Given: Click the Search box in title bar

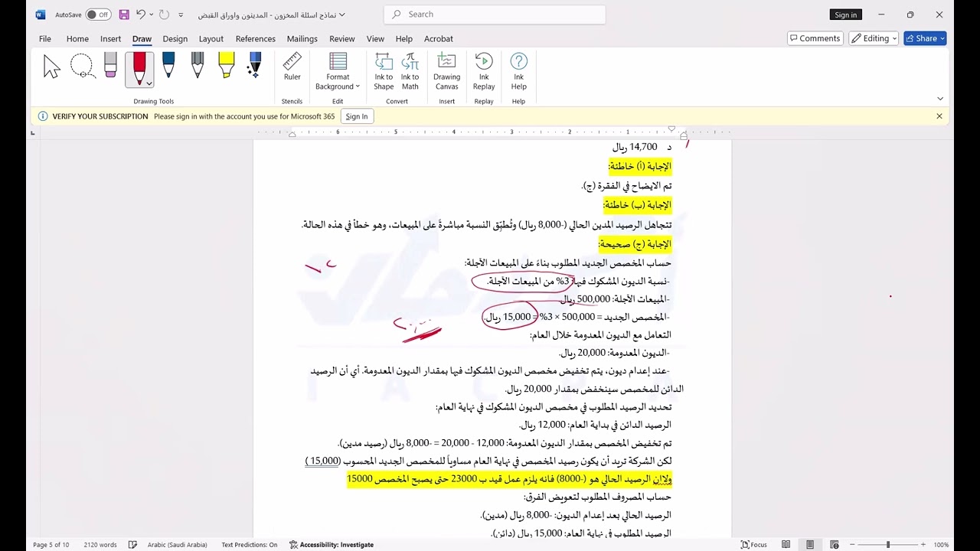Looking at the screenshot, I should click(495, 15).
